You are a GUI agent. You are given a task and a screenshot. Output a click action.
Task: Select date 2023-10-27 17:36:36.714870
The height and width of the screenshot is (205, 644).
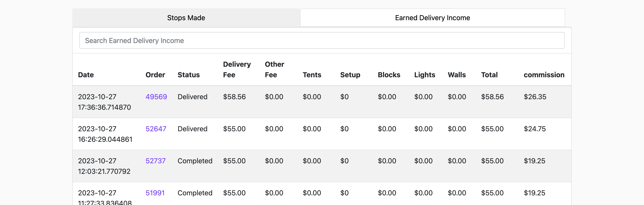point(104,102)
